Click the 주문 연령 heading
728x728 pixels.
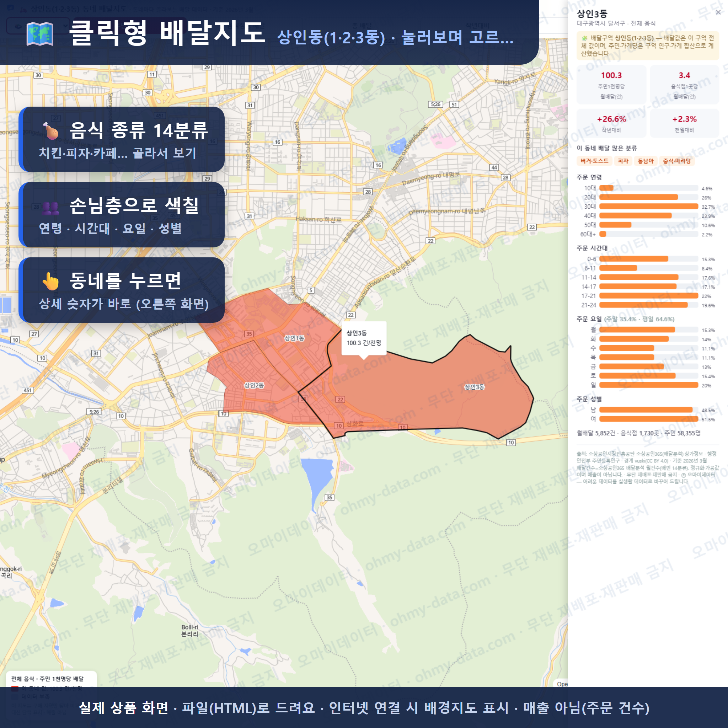tap(589, 177)
